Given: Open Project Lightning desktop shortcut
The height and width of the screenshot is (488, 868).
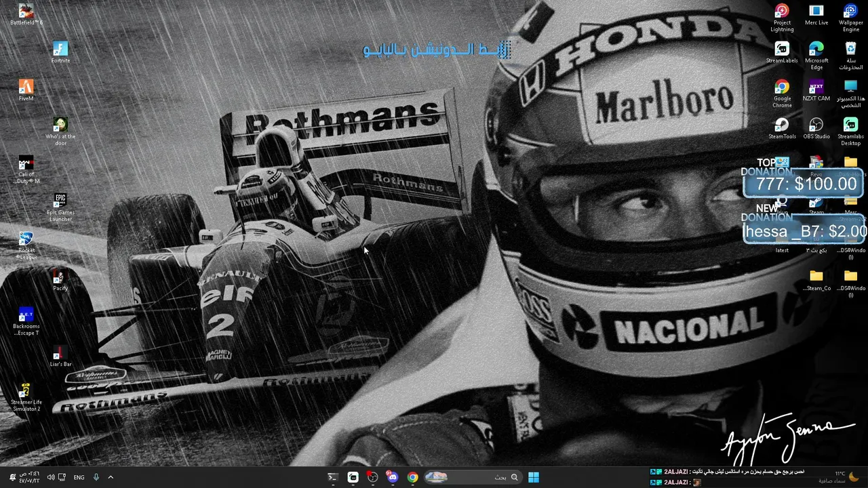Looking at the screenshot, I should [x=782, y=18].
